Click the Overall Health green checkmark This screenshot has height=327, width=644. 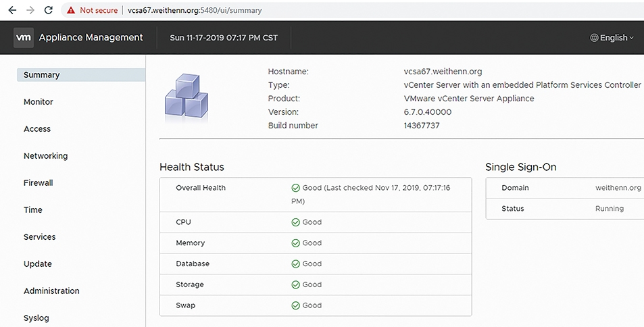click(295, 188)
